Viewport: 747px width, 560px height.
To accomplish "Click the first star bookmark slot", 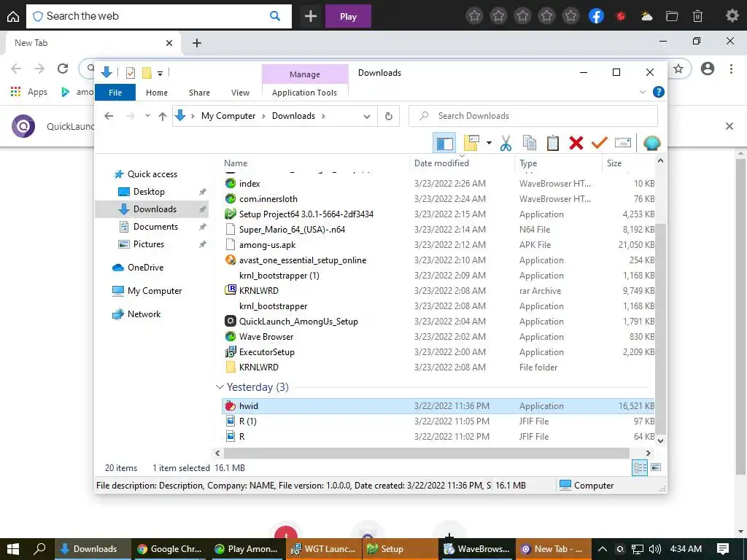I will [474, 16].
